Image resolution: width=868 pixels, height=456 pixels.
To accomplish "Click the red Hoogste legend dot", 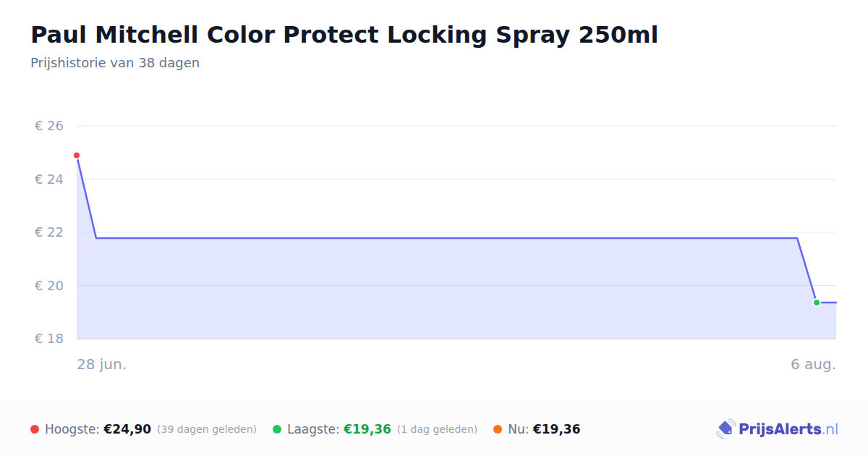I will point(35,429).
